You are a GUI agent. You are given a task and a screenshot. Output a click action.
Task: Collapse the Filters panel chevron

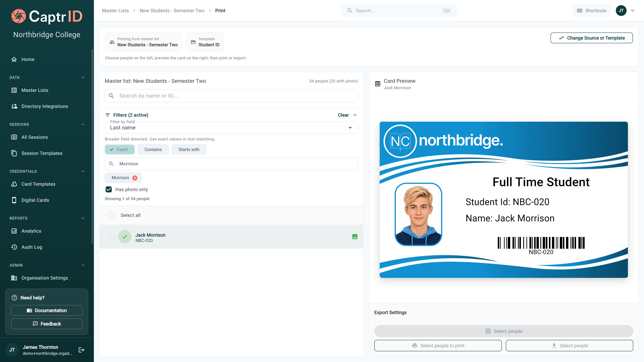(355, 115)
